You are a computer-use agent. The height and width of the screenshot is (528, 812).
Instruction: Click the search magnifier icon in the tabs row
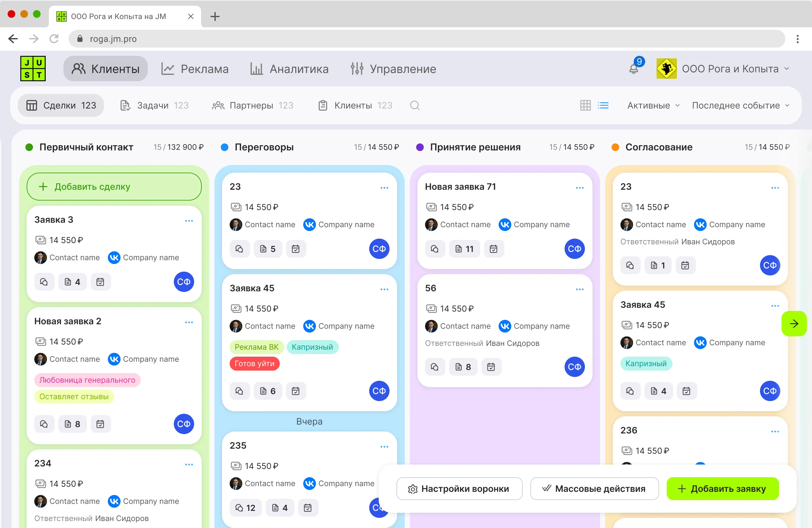pos(415,105)
